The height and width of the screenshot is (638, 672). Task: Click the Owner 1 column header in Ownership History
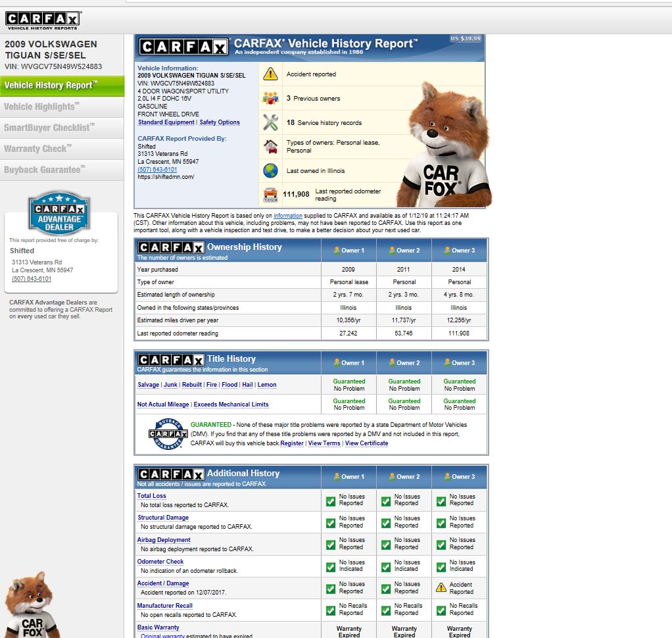click(349, 251)
